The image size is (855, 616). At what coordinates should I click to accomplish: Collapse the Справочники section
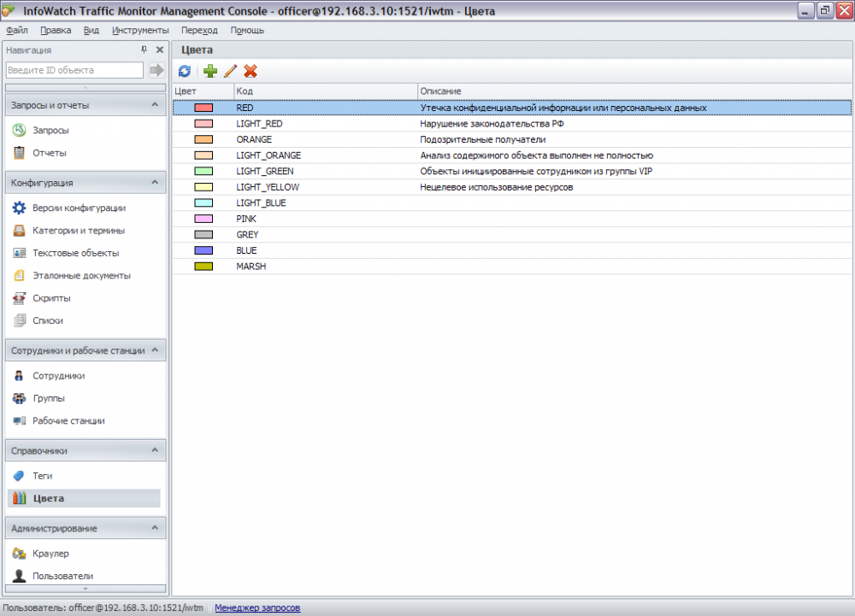[x=155, y=450]
